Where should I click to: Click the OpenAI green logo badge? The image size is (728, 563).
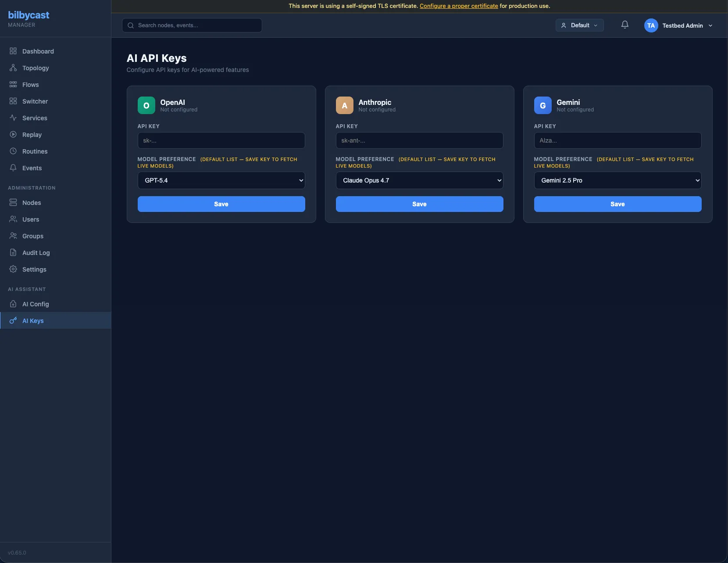(x=146, y=105)
